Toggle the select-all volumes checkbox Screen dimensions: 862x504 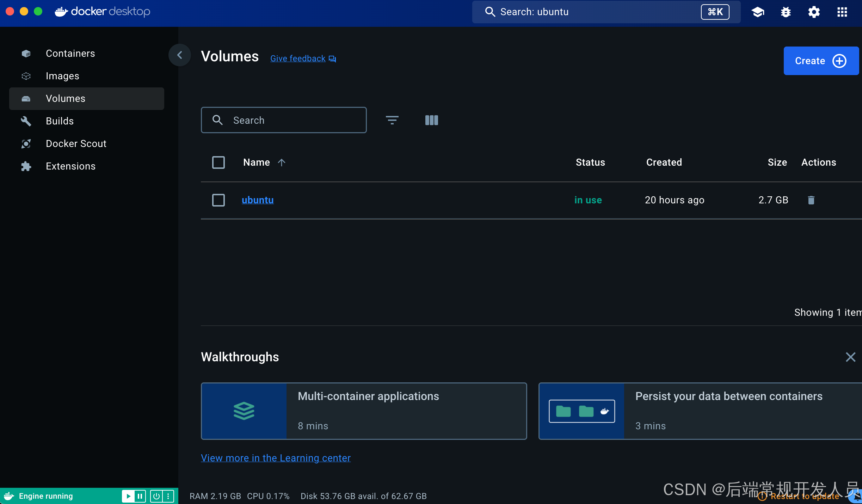tap(218, 162)
